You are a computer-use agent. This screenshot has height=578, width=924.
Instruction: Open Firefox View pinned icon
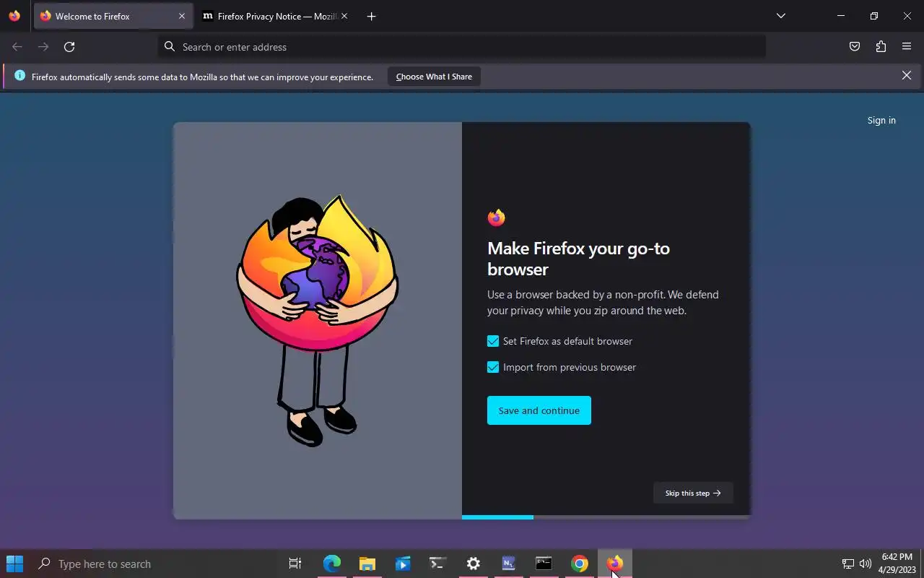coord(14,16)
